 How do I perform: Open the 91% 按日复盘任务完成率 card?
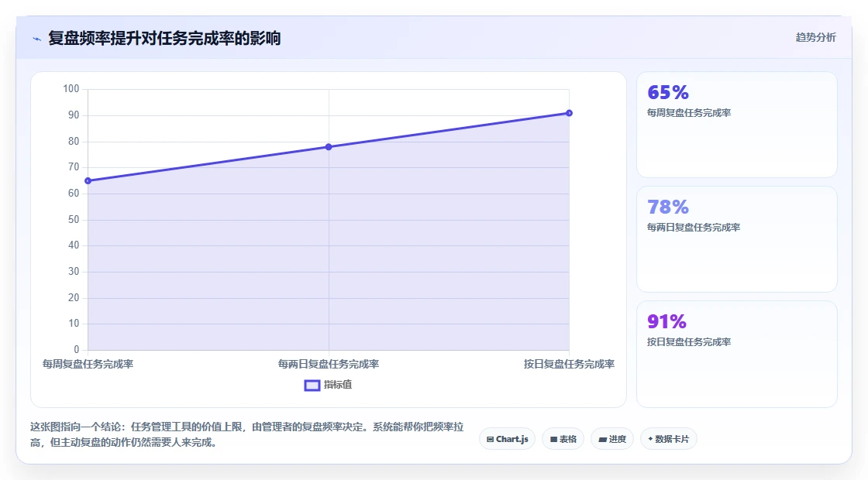point(737,354)
